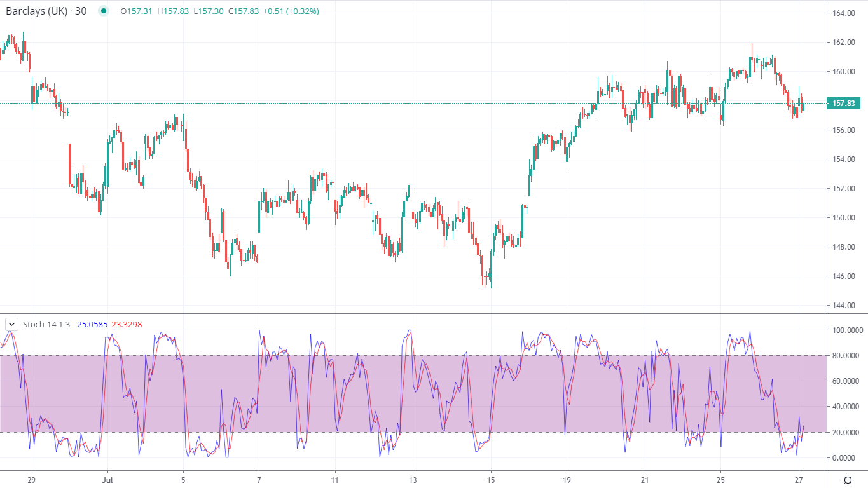Click the 30 interval label

point(81,11)
